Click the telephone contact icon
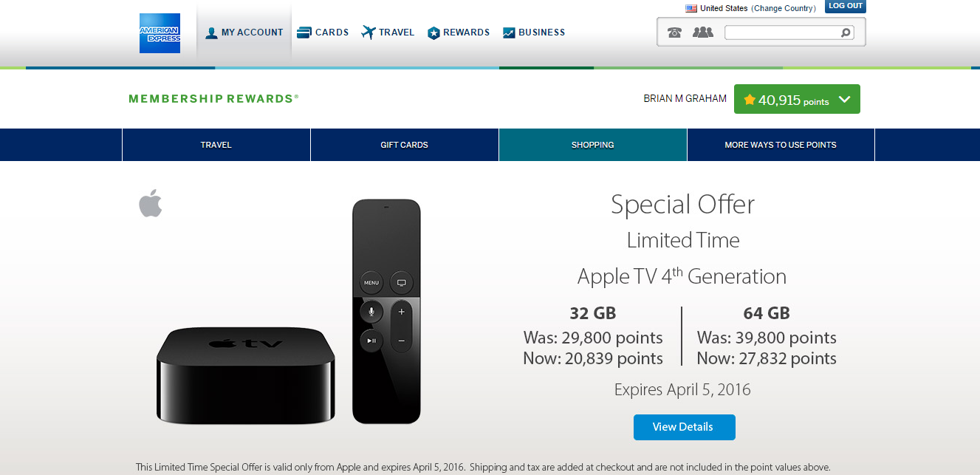 (674, 32)
